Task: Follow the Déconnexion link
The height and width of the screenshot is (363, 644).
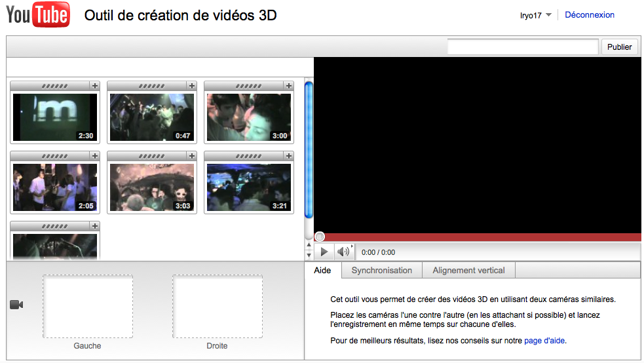Action: click(589, 15)
